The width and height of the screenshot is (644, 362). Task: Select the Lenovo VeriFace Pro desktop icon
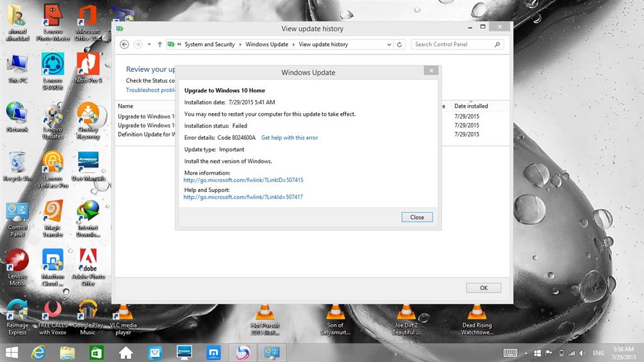coord(53,170)
